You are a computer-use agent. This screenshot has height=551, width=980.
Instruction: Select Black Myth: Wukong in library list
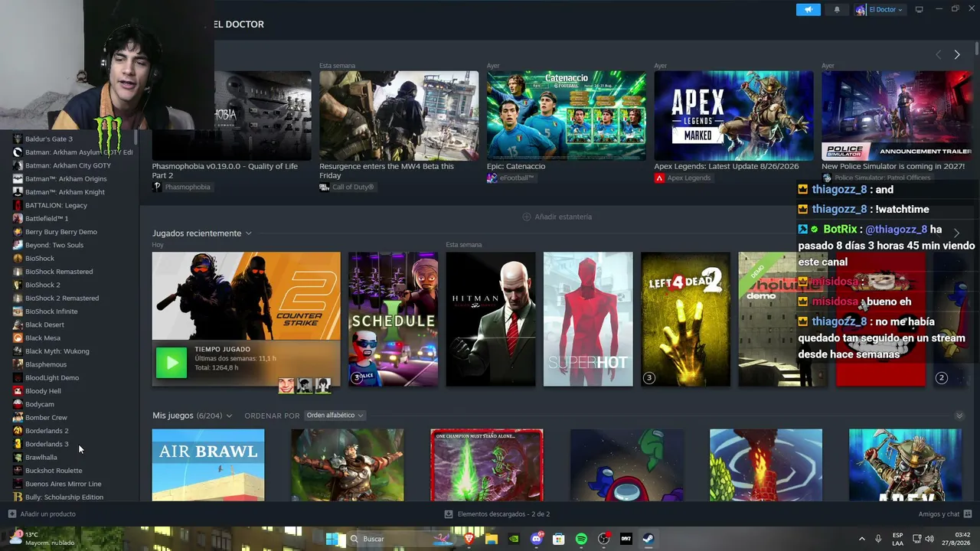pyautogui.click(x=57, y=351)
